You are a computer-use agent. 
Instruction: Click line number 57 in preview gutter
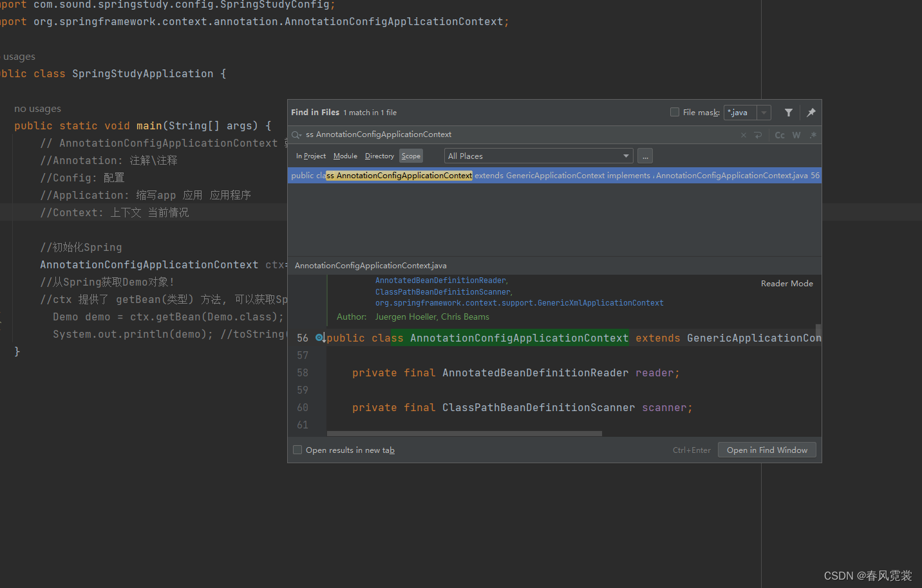(x=302, y=356)
